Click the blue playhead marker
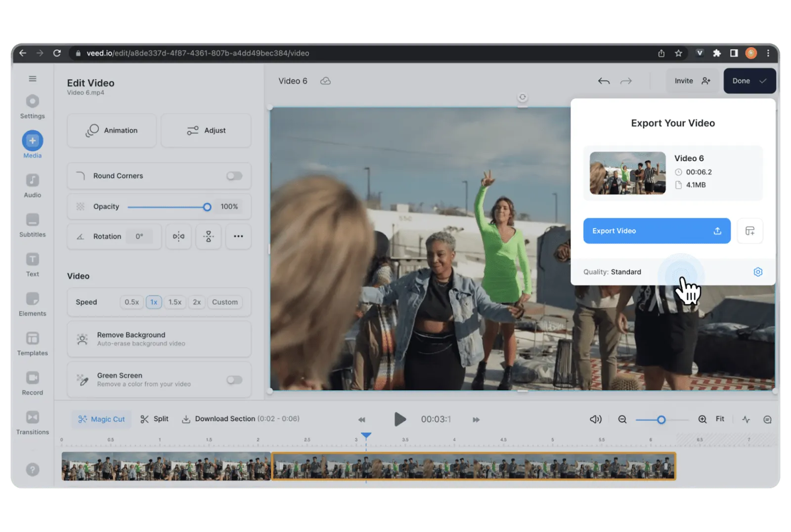Image resolution: width=791 pixels, height=532 pixels. click(x=366, y=436)
